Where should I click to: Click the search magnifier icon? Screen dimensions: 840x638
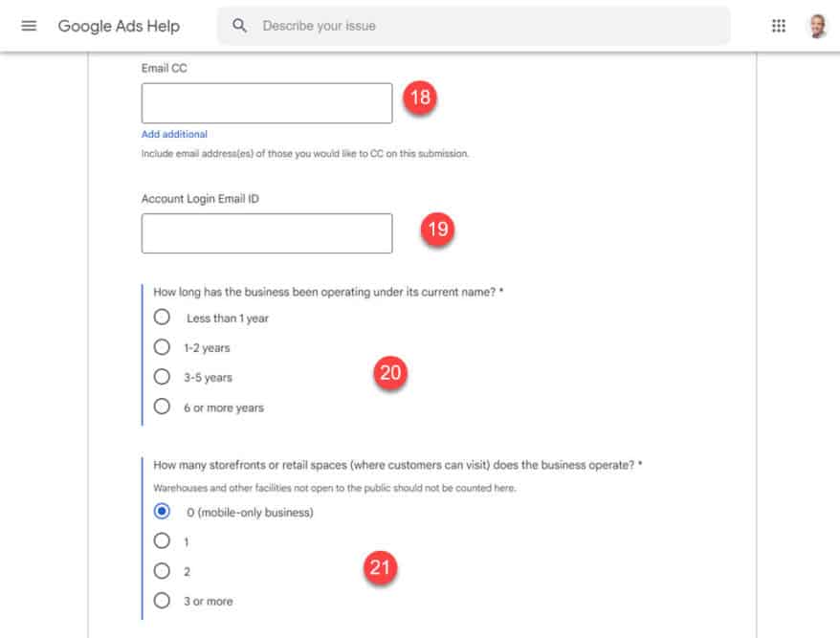[x=239, y=26]
